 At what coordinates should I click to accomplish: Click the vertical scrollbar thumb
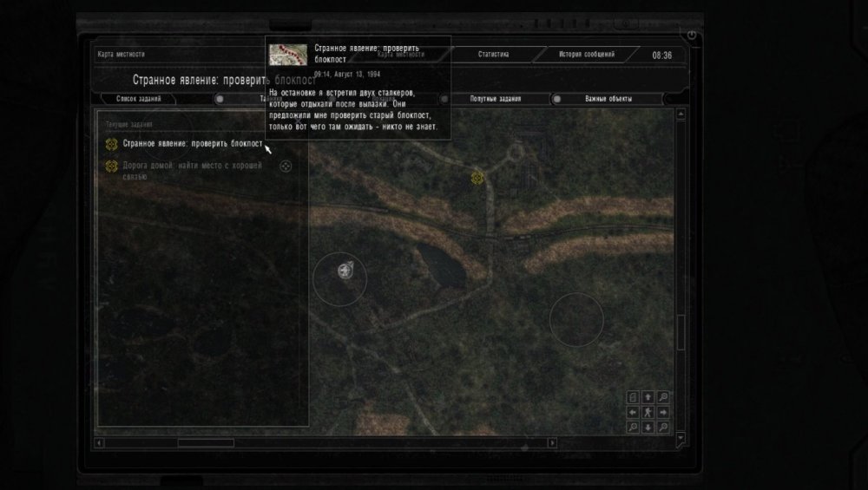tap(681, 332)
